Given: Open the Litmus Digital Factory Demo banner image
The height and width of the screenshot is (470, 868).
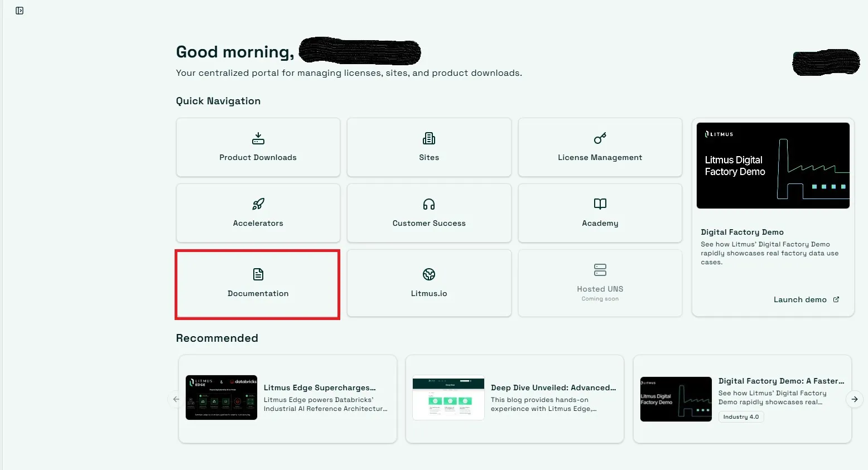Looking at the screenshot, I should coord(773,166).
